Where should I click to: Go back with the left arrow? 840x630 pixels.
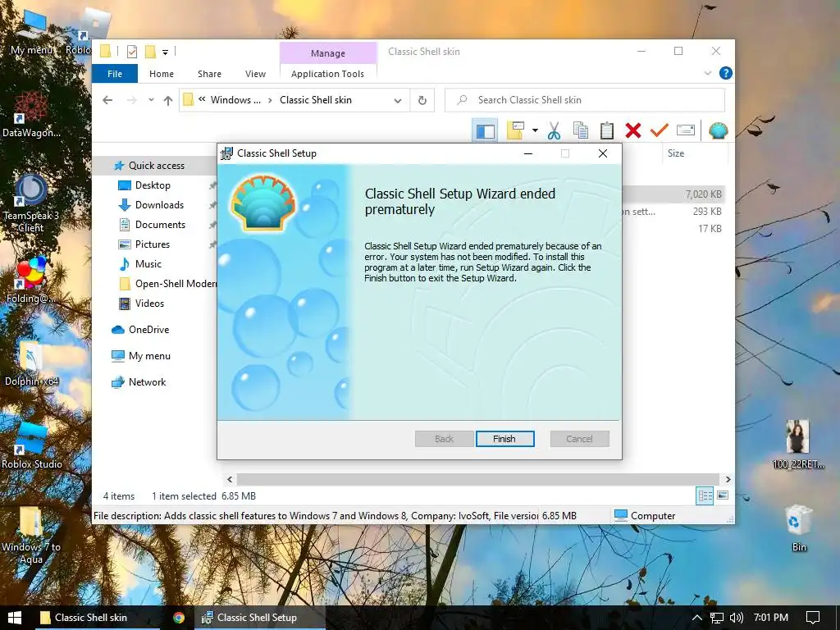(107, 100)
